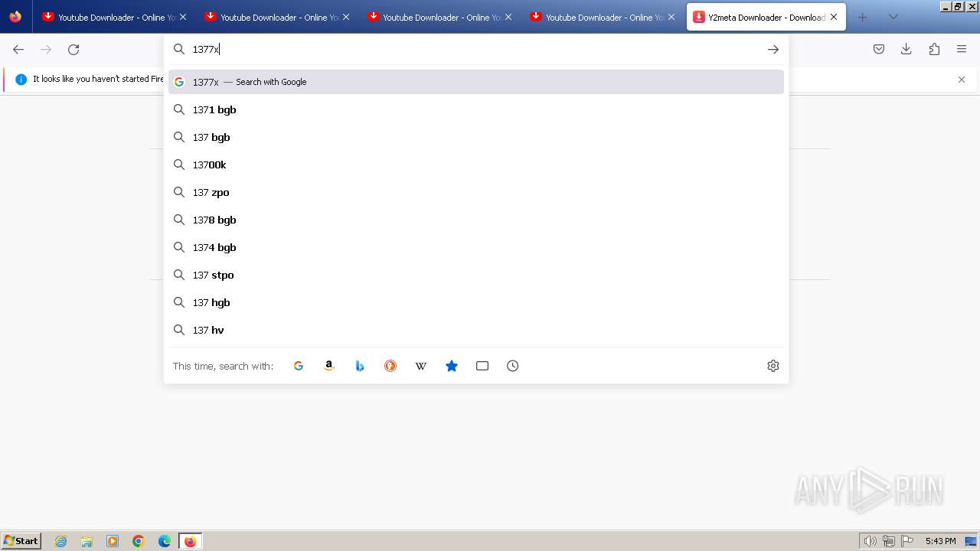The image size is (980, 551).
Task: Click the clock showing 5:43 PM
Action: pyautogui.click(x=940, y=541)
